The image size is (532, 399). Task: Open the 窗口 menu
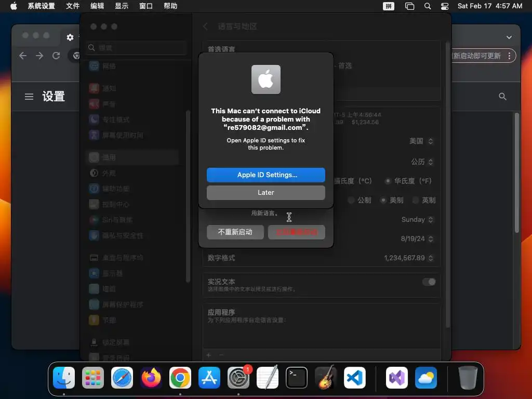point(146,6)
